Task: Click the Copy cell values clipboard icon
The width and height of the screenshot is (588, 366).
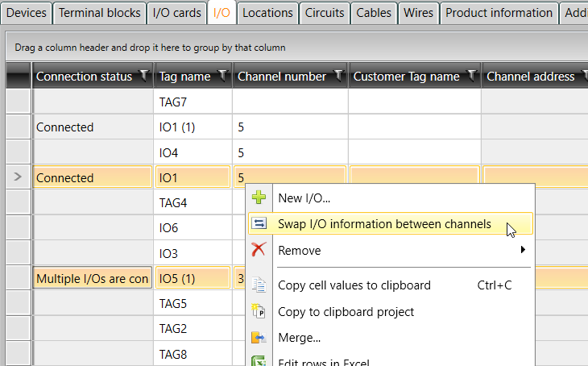Action: pyautogui.click(x=259, y=285)
